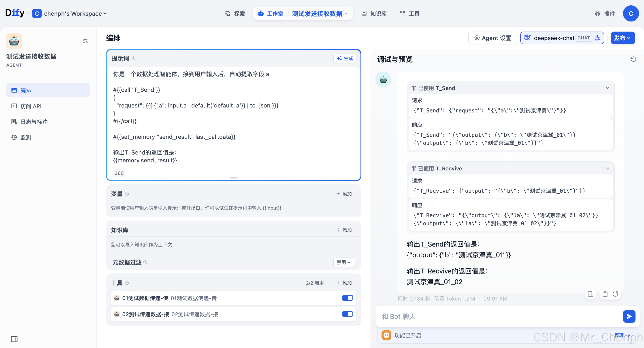Screen dimensions: 644x348
Task: Send the chat message
Action: coord(629,316)
